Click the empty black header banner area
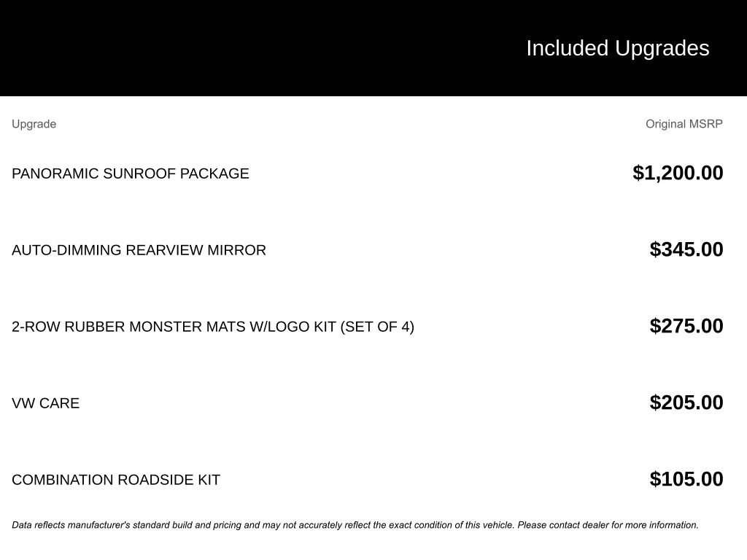This screenshot has width=747, height=560. [x=219, y=48]
